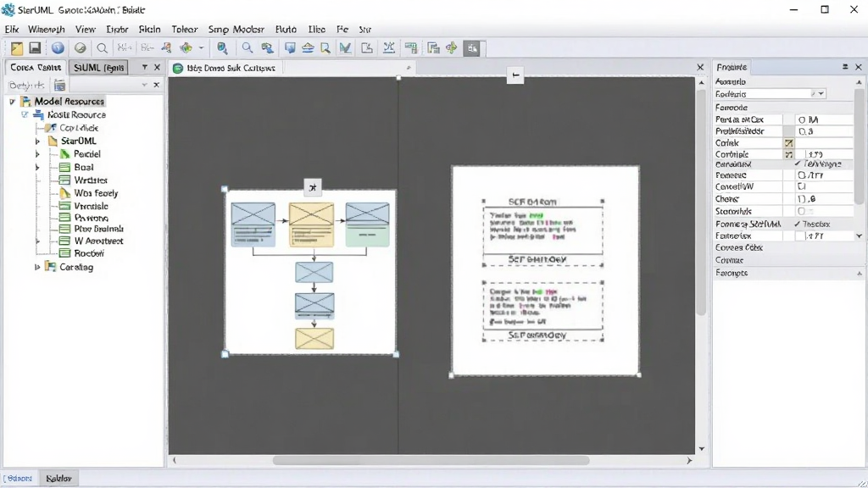Click the Model Resources folder icon
The width and height of the screenshot is (868, 488).
point(25,102)
